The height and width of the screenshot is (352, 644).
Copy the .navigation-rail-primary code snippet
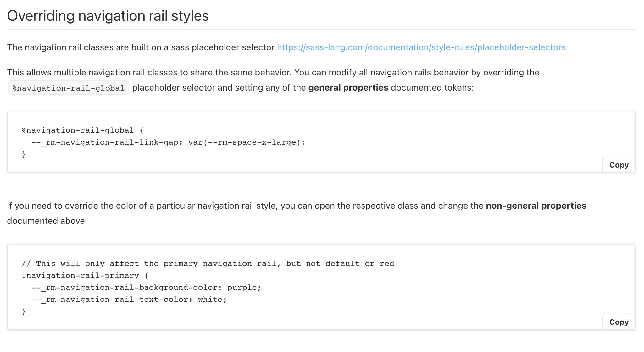point(619,322)
